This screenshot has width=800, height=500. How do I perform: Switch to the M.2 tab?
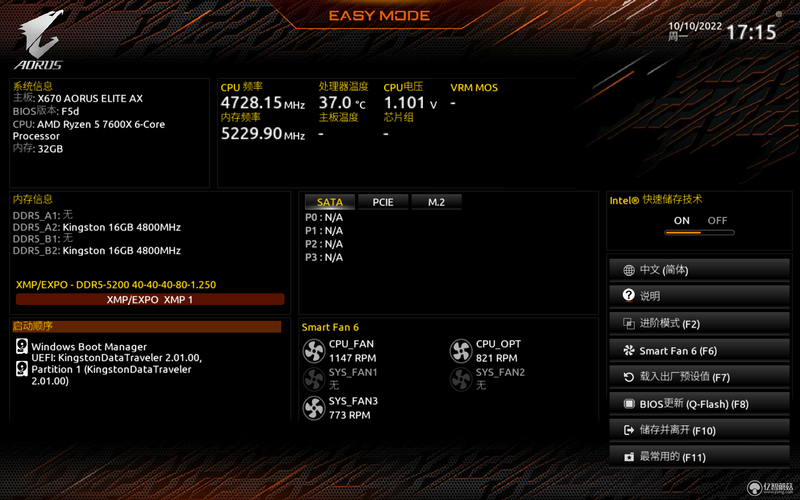(436, 202)
